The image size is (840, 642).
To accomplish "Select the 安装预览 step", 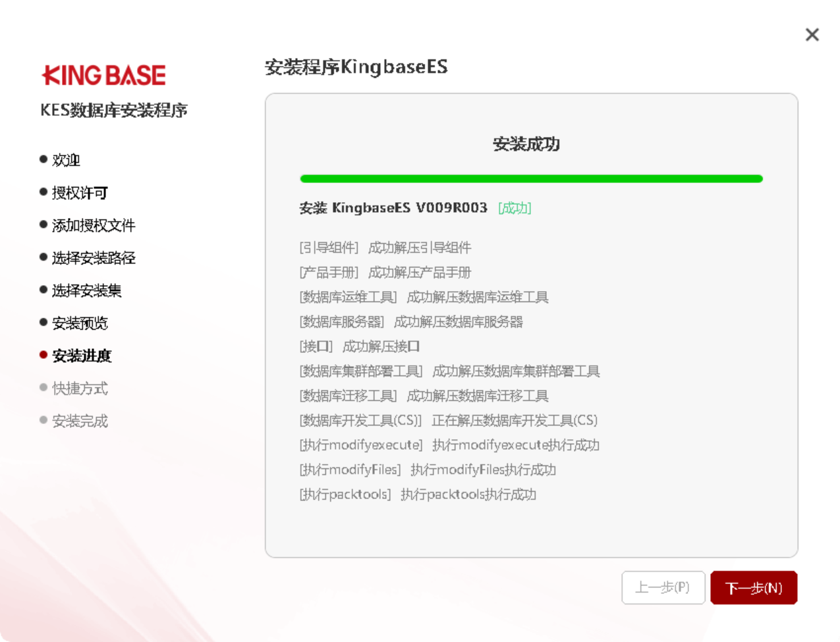I will [x=80, y=323].
